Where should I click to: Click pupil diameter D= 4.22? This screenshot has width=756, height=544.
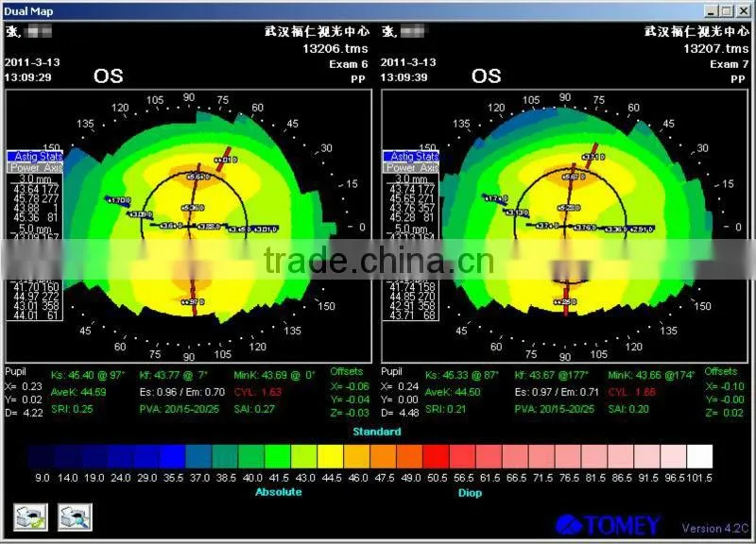click(24, 413)
